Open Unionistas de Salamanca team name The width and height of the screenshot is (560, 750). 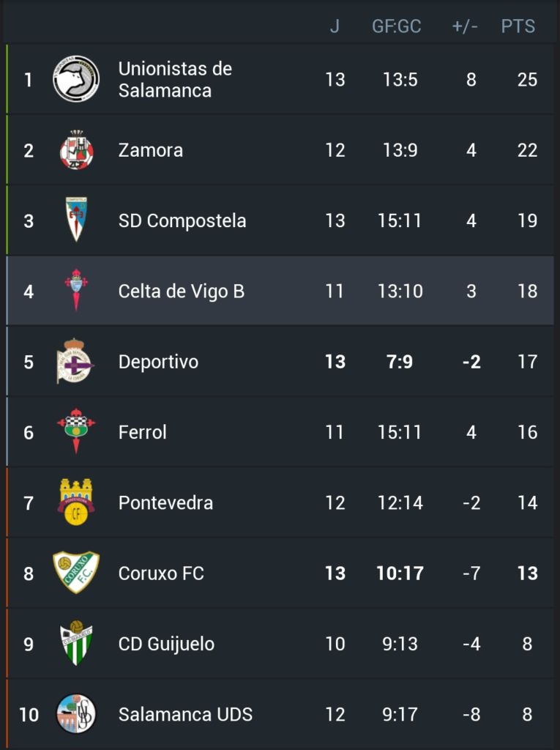point(175,79)
